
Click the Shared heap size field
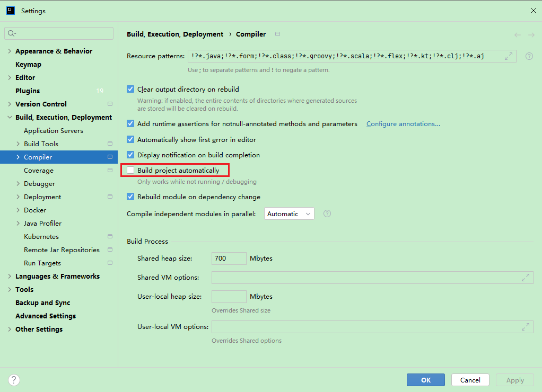(229, 259)
